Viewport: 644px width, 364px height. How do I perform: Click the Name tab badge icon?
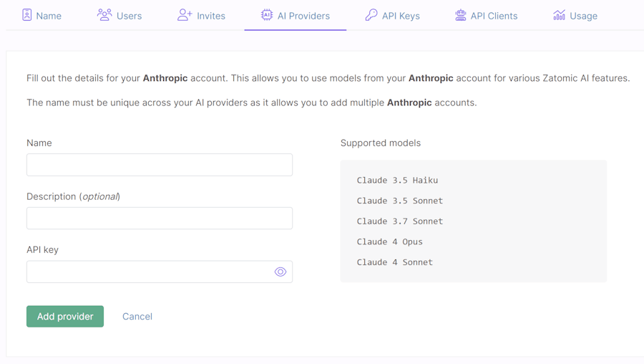coord(26,15)
